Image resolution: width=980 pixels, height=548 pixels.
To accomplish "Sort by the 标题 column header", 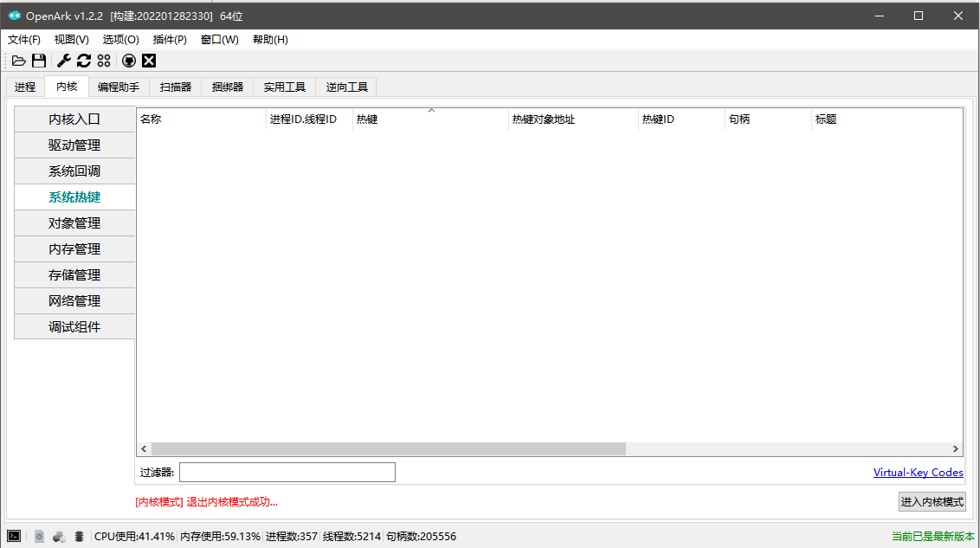I will [887, 119].
